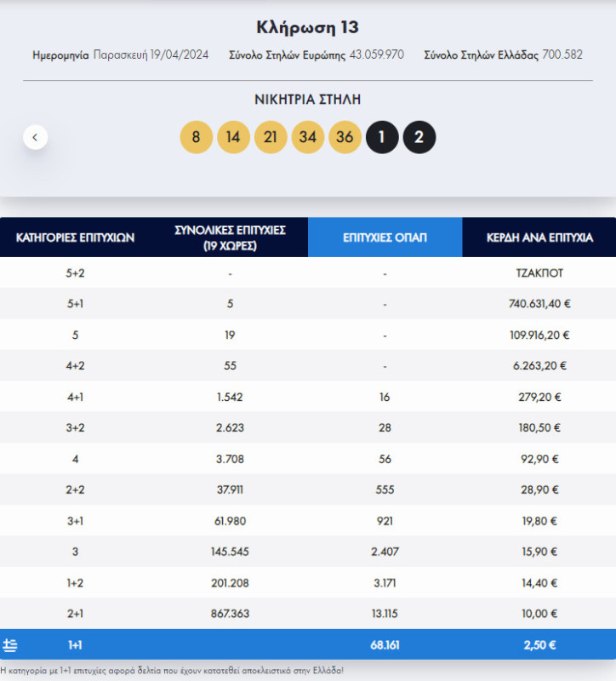Select the yellow ball number 34
Viewport: 616px width, 681px height.
(308, 137)
